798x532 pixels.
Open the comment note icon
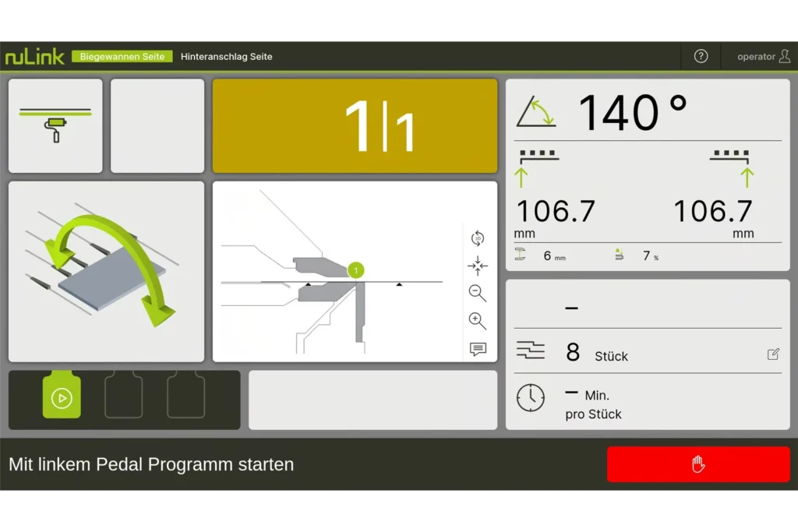pos(478,349)
